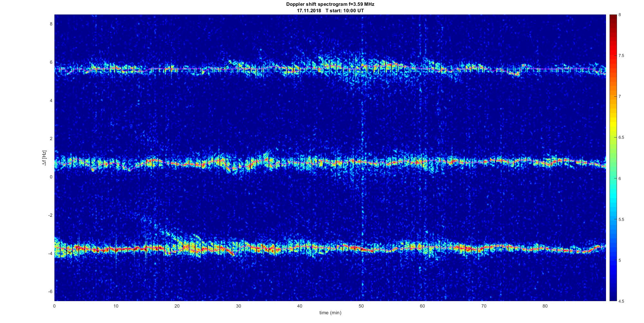This screenshot has height=323, width=644.
Task: Click the x-axis tick label '60'
Action: coord(422,306)
